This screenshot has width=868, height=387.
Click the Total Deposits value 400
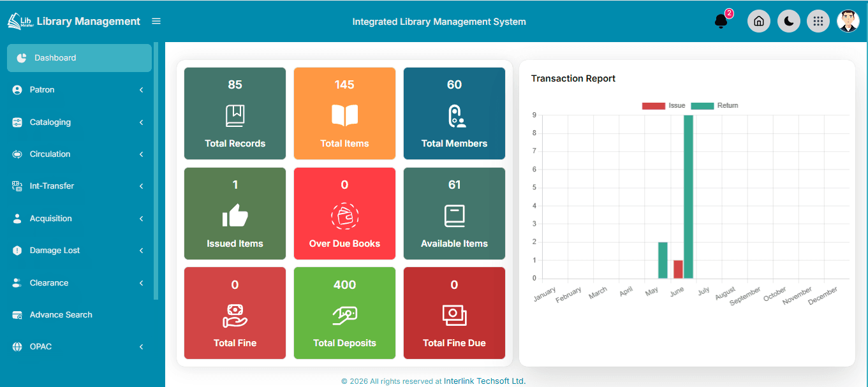tap(344, 285)
